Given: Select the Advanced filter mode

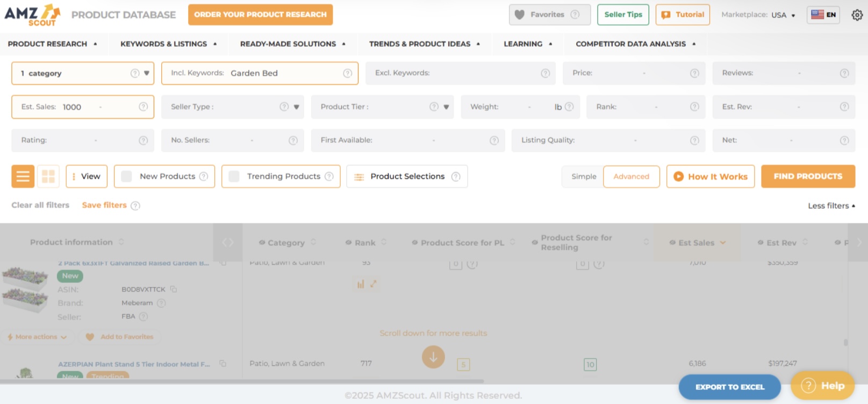Looking at the screenshot, I should pyautogui.click(x=632, y=176).
